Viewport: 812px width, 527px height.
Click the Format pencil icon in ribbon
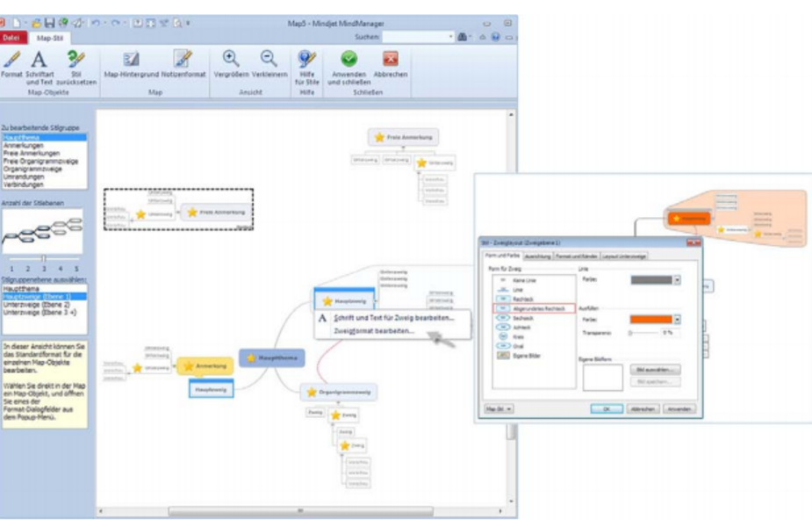tap(11, 60)
